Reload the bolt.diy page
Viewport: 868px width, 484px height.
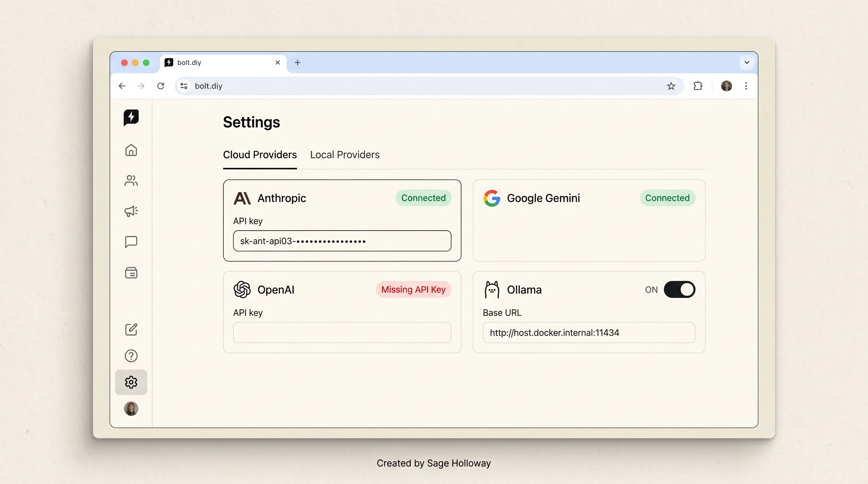click(161, 86)
